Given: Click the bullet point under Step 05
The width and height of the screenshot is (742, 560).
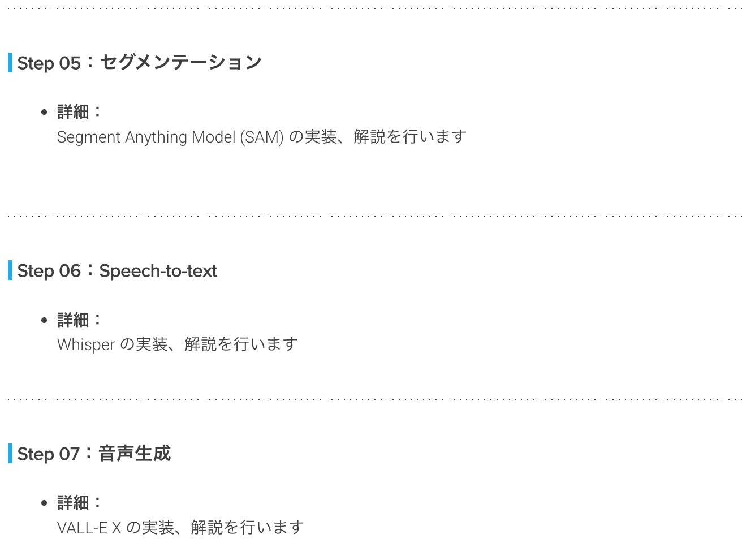Looking at the screenshot, I should [x=44, y=112].
